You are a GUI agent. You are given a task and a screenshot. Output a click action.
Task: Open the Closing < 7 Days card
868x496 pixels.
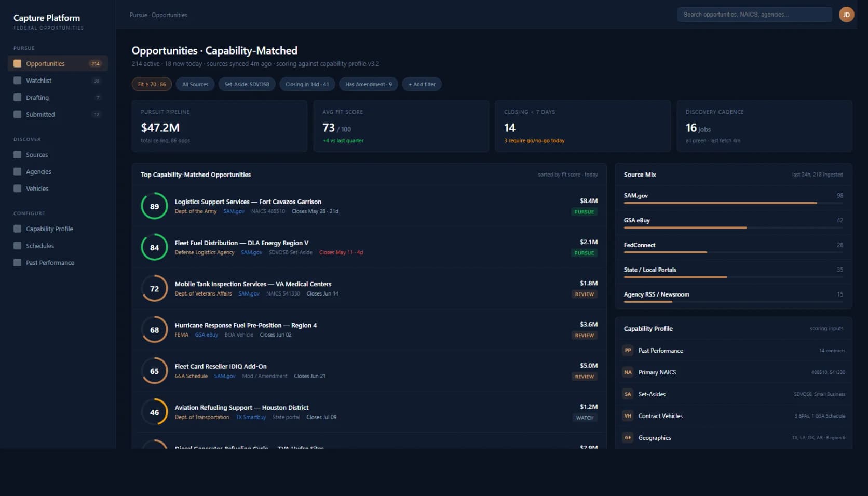[583, 126]
